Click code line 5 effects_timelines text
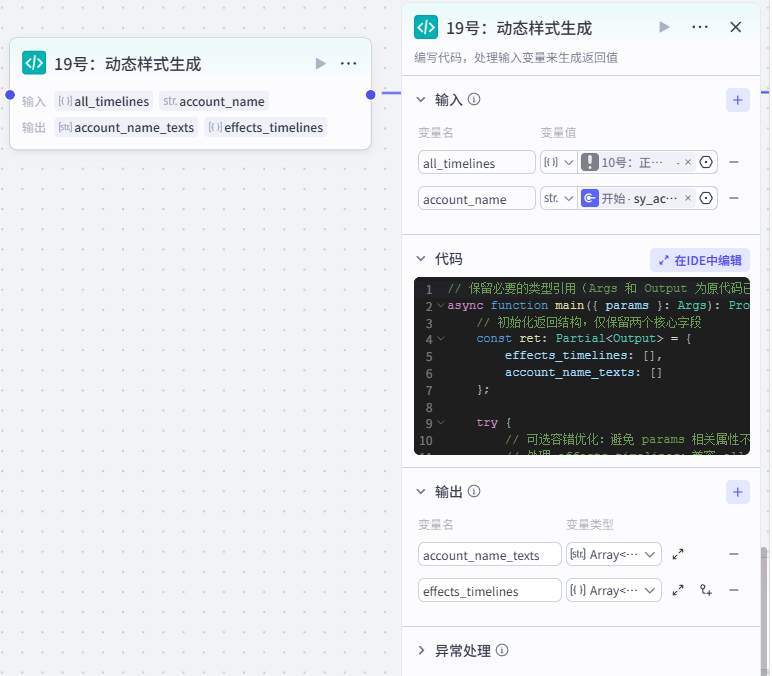Viewport: 772px width, 676px height. 566,355
